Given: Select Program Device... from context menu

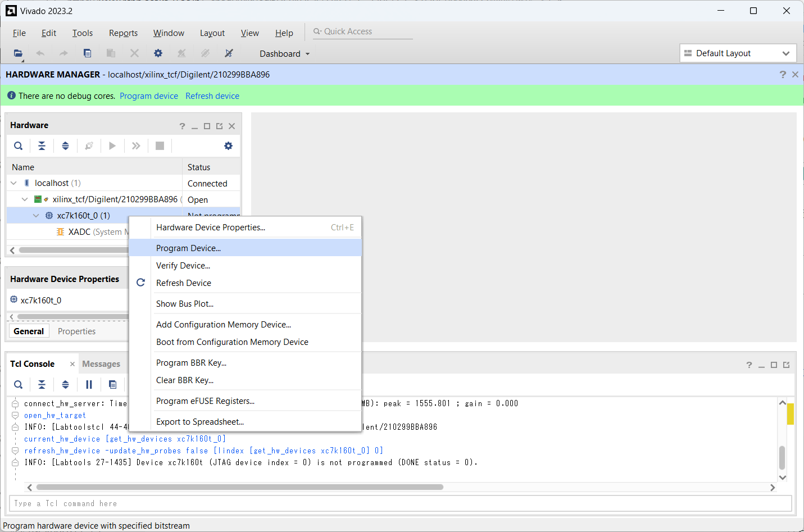Looking at the screenshot, I should pyautogui.click(x=189, y=248).
